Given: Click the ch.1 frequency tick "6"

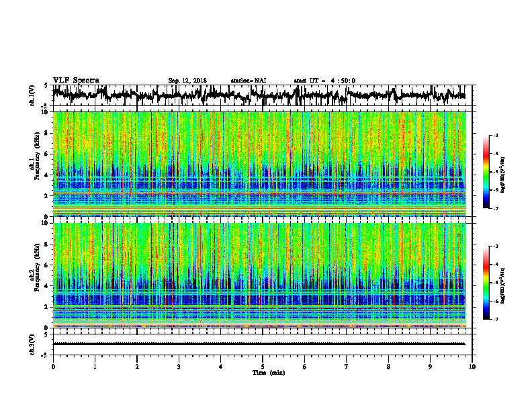Looking at the screenshot, I should (46, 154).
